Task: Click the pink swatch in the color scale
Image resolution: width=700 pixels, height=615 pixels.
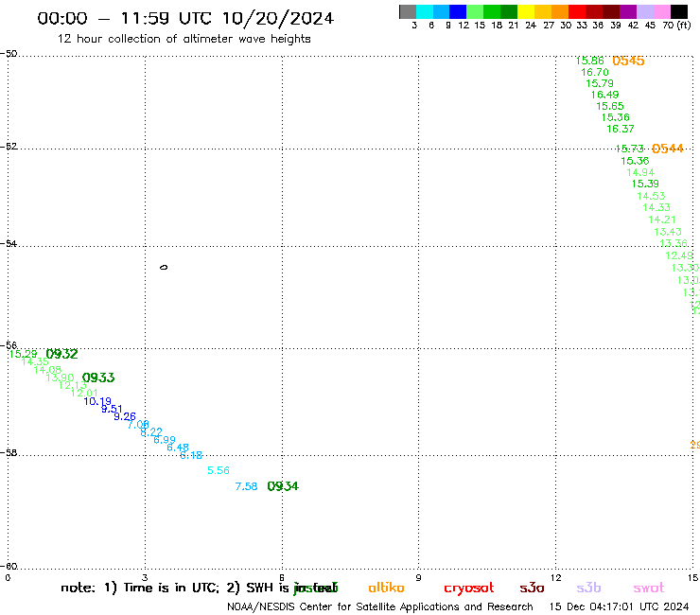Action: click(661, 11)
